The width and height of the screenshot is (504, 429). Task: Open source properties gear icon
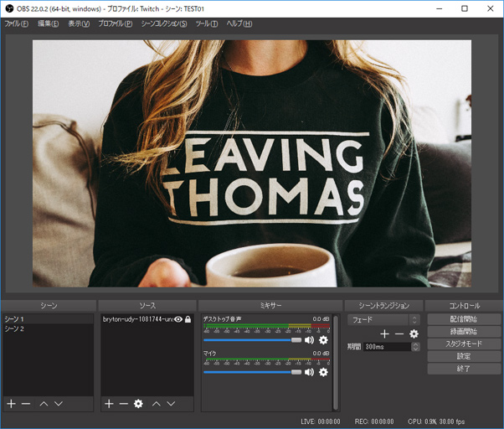(x=138, y=404)
